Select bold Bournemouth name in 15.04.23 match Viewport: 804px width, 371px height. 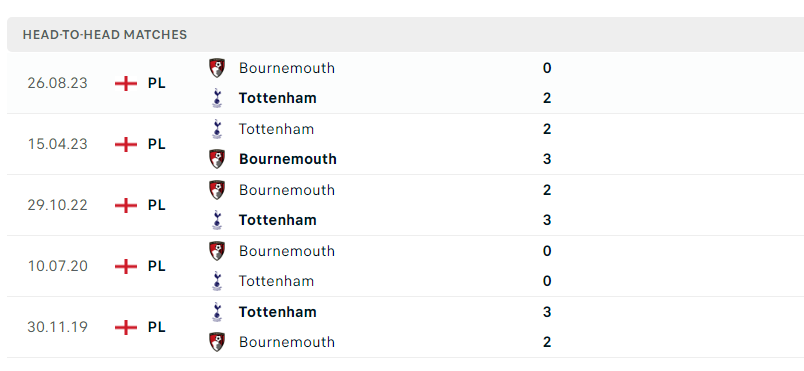288,159
